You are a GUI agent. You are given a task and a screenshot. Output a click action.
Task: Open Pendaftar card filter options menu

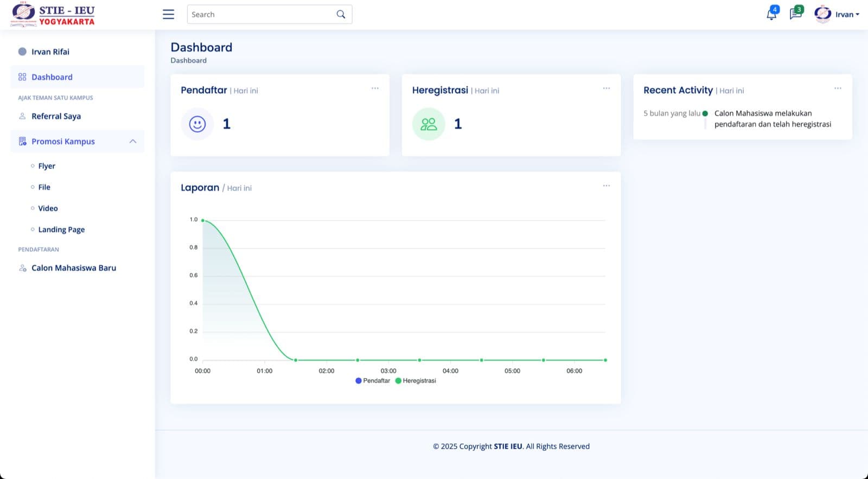point(375,88)
